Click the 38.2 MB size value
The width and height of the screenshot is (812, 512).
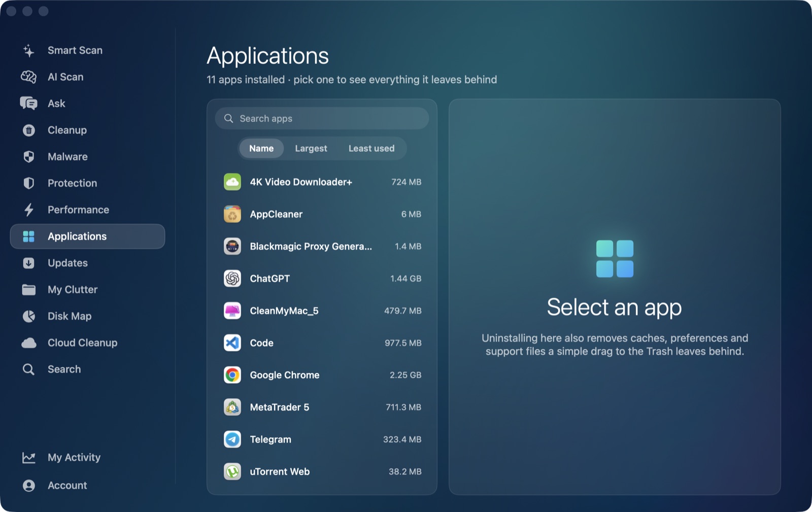pyautogui.click(x=405, y=471)
